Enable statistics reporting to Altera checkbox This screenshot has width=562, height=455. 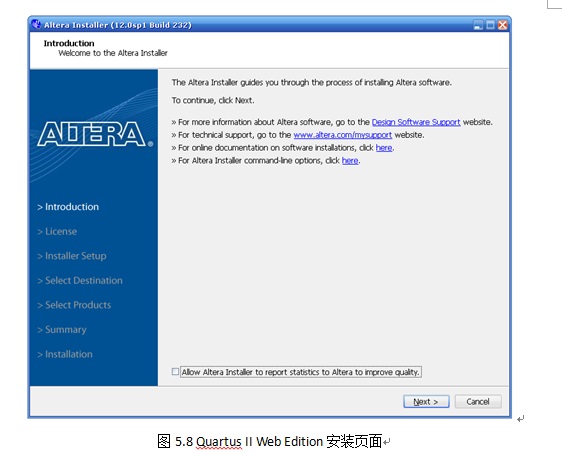[175, 372]
